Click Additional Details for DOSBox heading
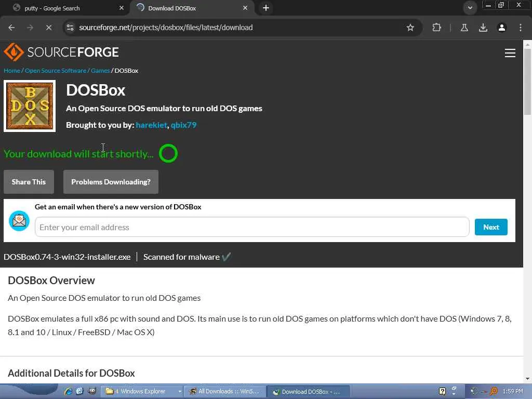This screenshot has width=532, height=399. (x=71, y=373)
